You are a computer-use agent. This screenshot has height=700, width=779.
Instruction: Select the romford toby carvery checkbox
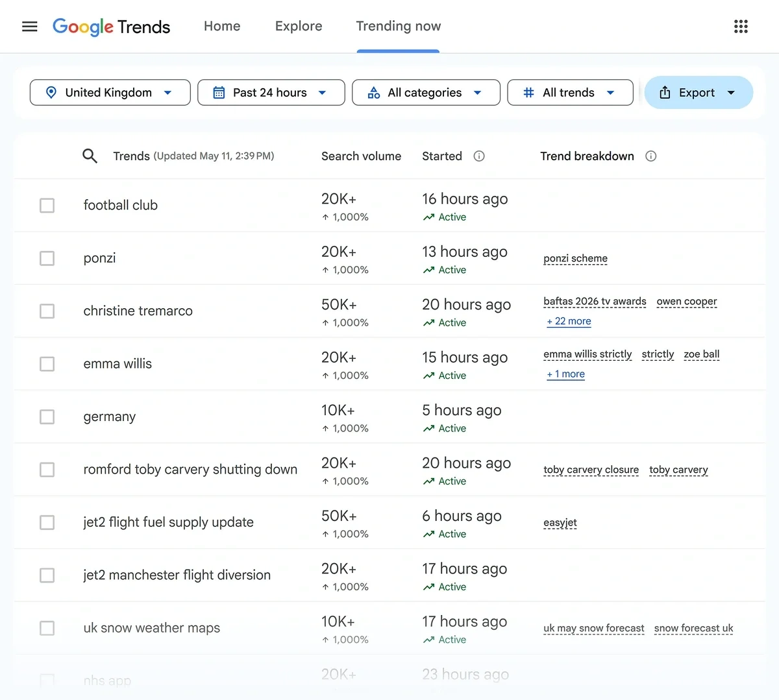click(47, 470)
